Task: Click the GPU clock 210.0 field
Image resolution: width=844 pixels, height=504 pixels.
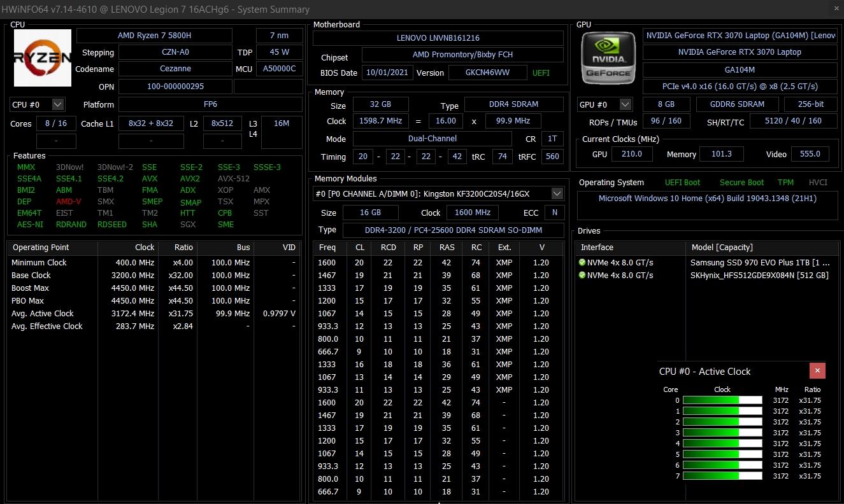Action: tap(631, 154)
